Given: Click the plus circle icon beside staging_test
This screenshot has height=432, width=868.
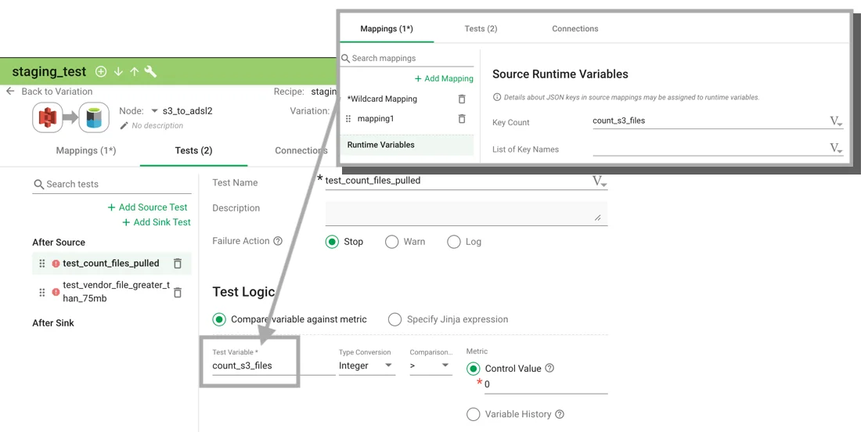Looking at the screenshot, I should [x=101, y=71].
